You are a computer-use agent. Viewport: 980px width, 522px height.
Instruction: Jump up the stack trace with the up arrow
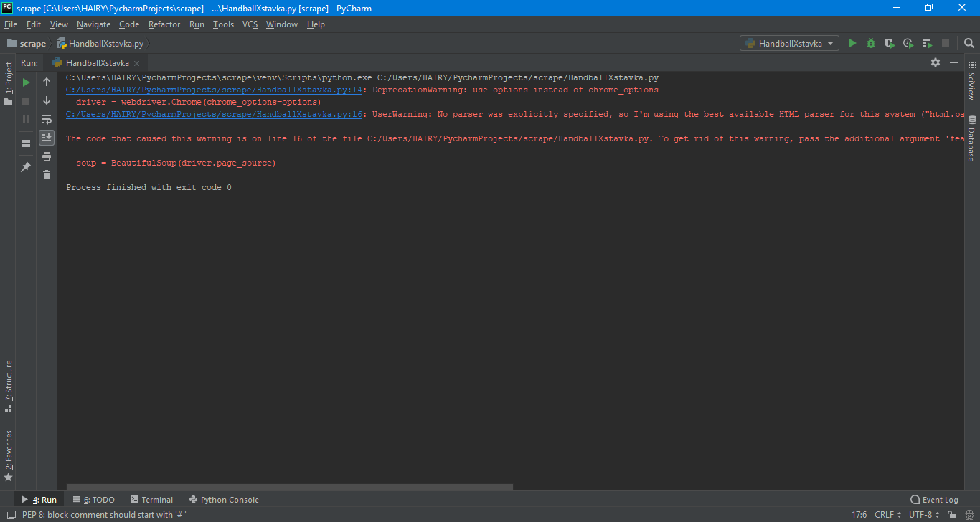47,82
